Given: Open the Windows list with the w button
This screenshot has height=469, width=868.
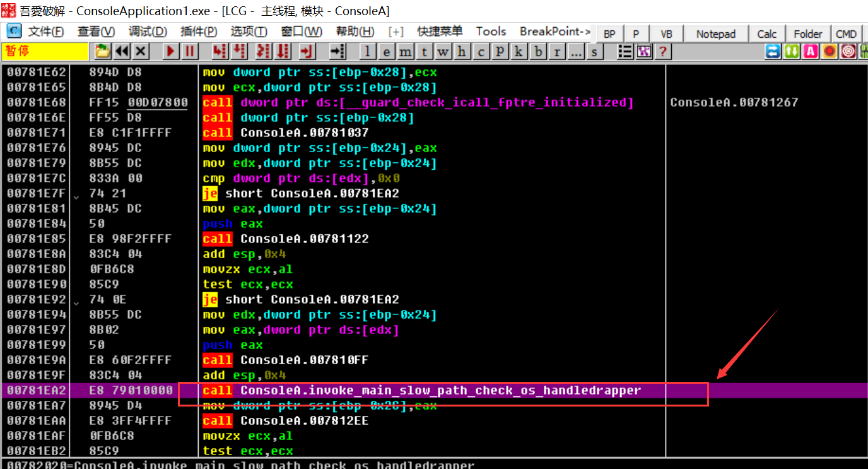Looking at the screenshot, I should pos(443,52).
